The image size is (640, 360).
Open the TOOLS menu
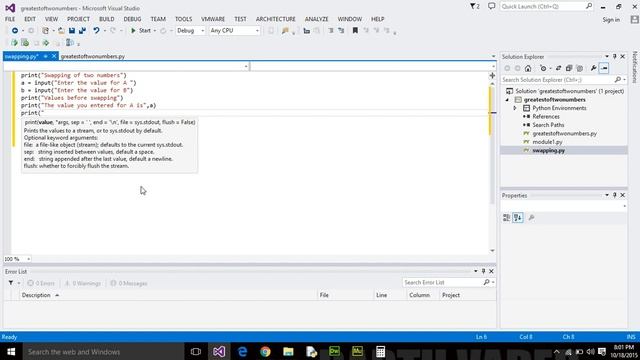(183, 19)
